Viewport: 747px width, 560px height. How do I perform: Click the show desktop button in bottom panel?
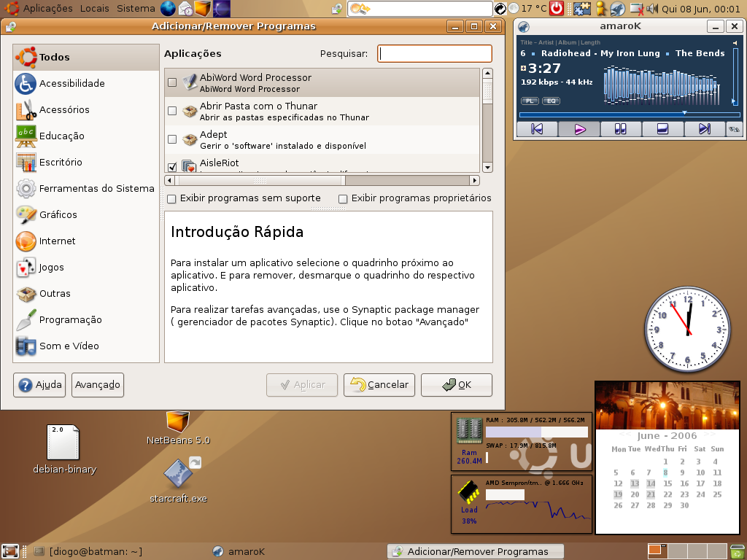10,551
